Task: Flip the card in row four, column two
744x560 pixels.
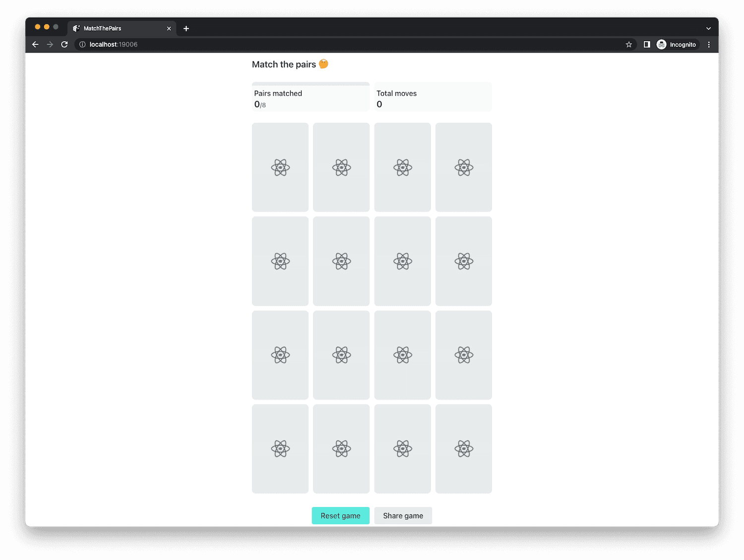Action: coord(341,449)
